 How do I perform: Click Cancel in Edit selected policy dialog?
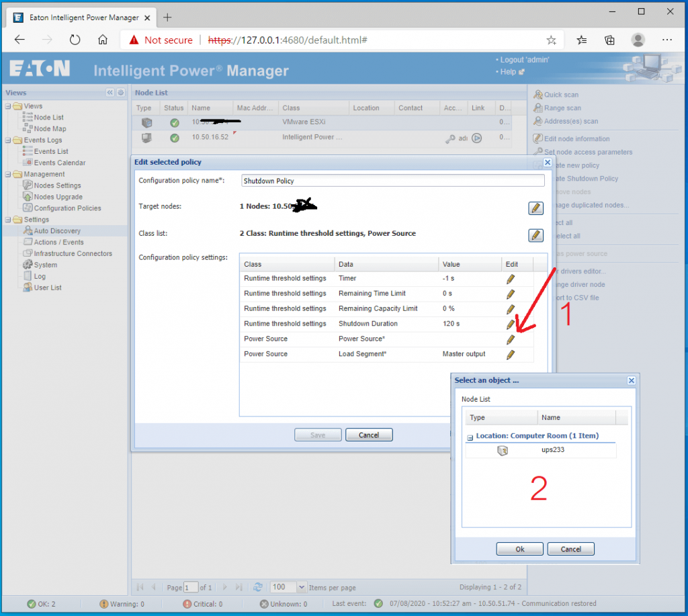[369, 435]
